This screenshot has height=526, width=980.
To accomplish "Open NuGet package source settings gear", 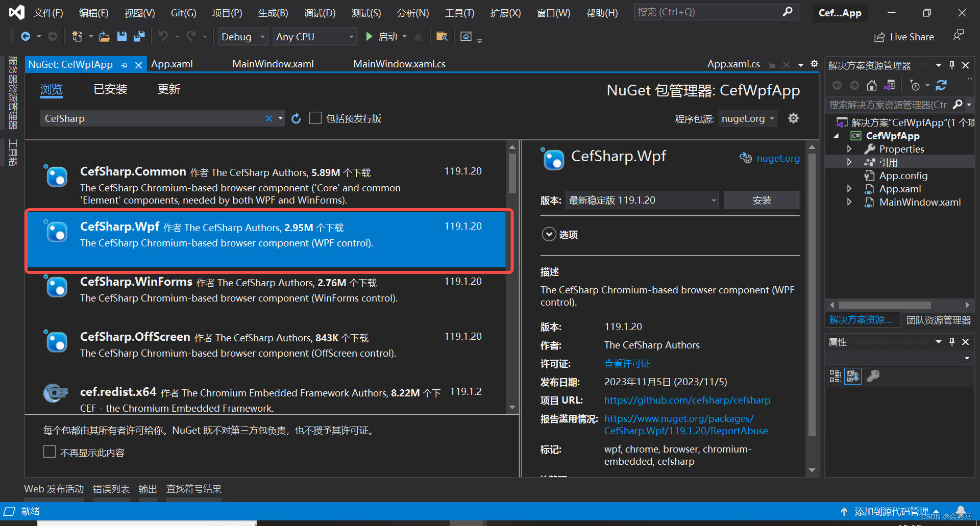I will click(x=793, y=118).
